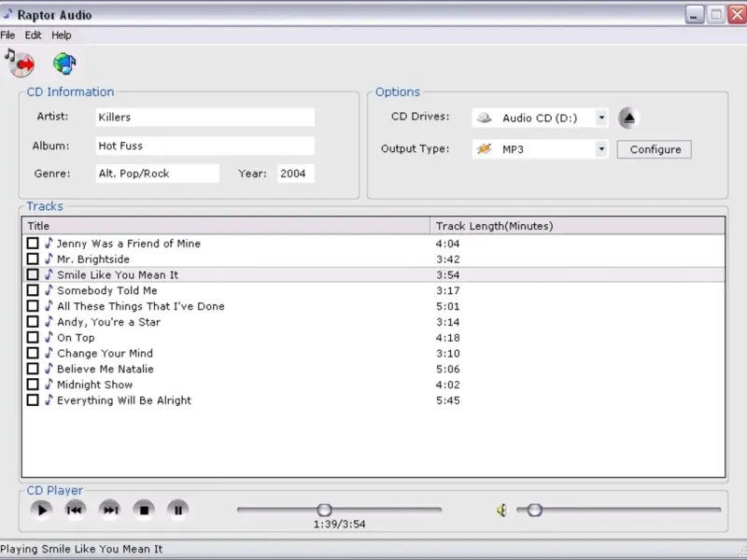Mute audio via the speaker icon

click(x=501, y=511)
